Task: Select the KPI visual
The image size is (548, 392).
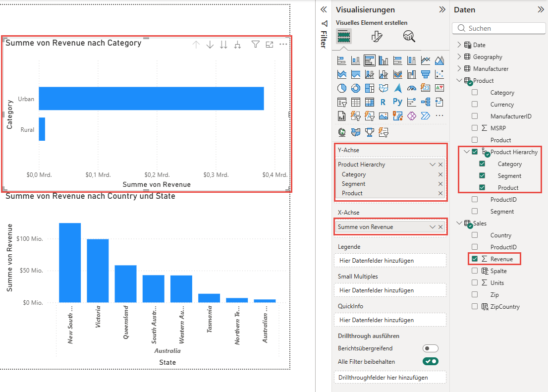Action: (x=439, y=88)
